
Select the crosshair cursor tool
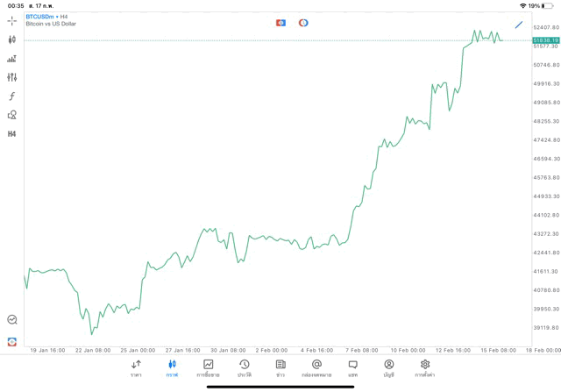pyautogui.click(x=12, y=20)
